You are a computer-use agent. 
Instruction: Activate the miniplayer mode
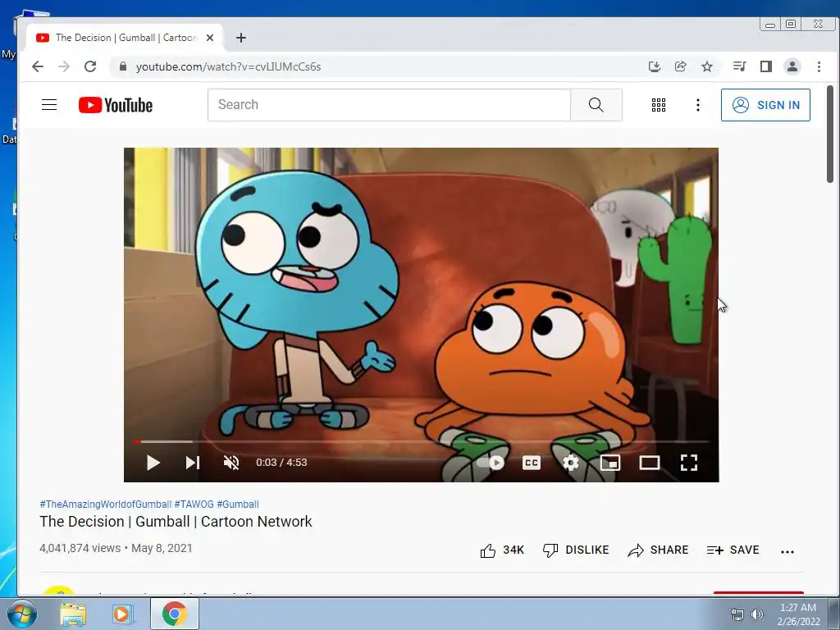click(x=610, y=463)
